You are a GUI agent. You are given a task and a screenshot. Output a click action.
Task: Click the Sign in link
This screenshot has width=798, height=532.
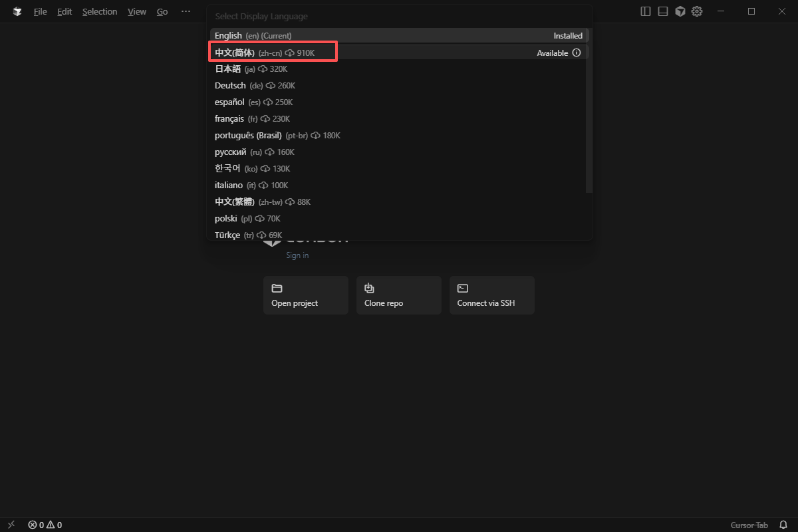[x=297, y=255]
